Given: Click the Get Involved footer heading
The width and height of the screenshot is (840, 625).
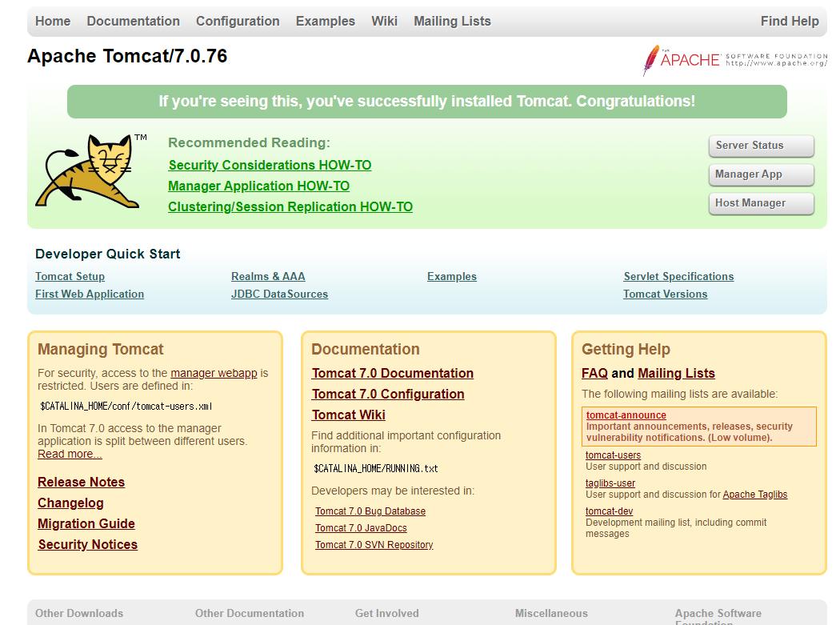Looking at the screenshot, I should coord(386,613).
